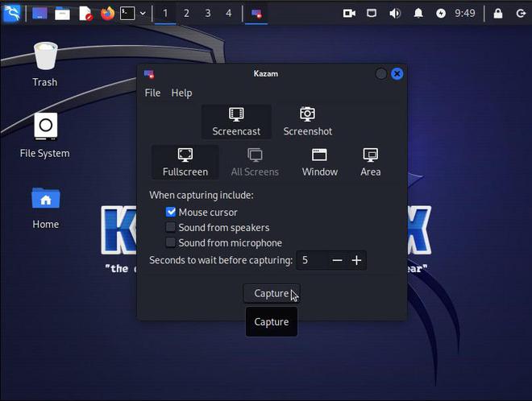532x401 pixels.
Task: Click the Kazam icon in the title bar
Action: 149,74
